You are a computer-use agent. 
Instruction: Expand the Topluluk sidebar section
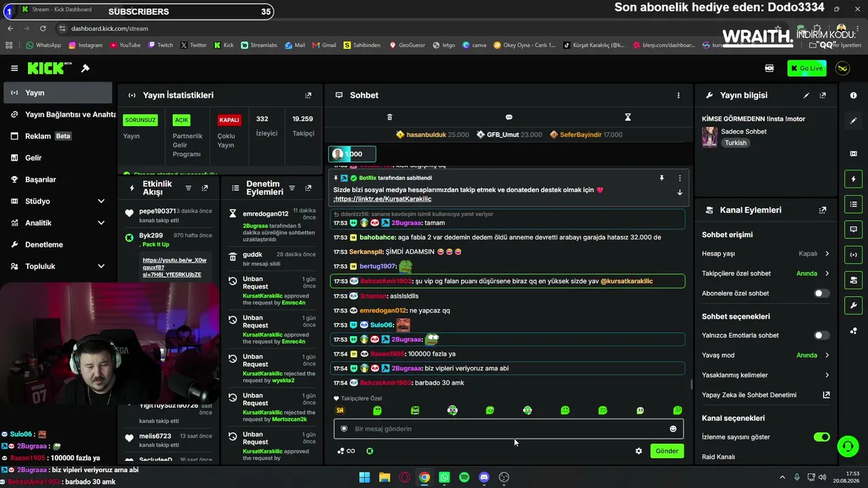coord(101,266)
